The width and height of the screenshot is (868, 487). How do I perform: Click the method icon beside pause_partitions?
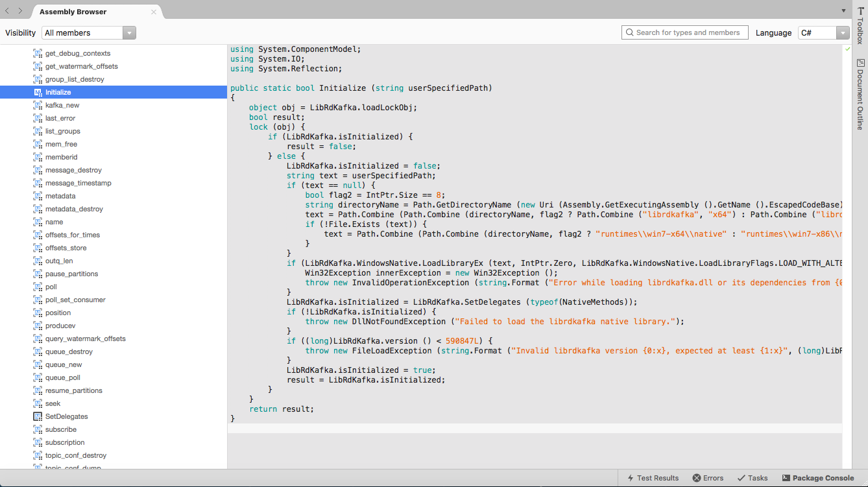click(38, 274)
